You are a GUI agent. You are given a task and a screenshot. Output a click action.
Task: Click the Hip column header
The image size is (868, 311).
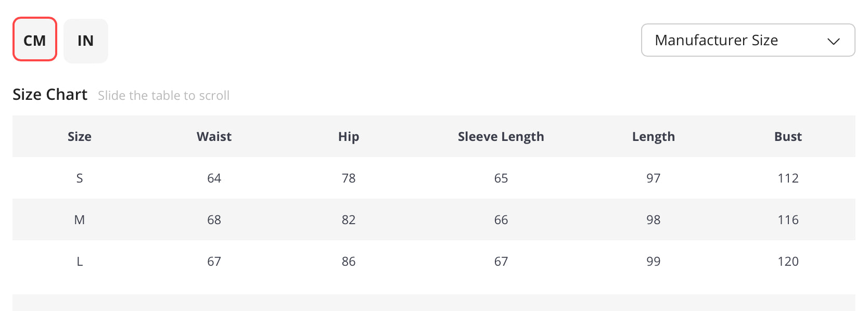[349, 137]
